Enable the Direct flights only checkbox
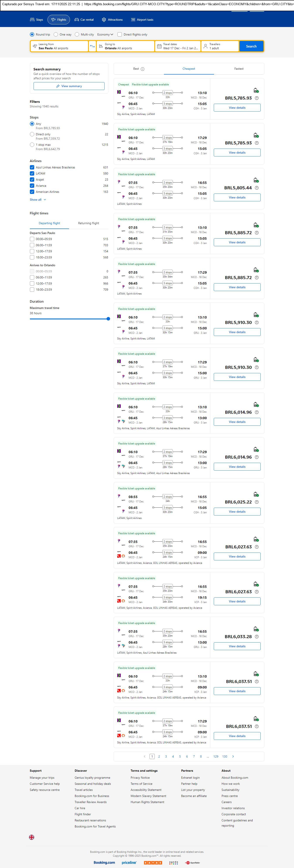This screenshot has width=294, height=868. pos(119,34)
